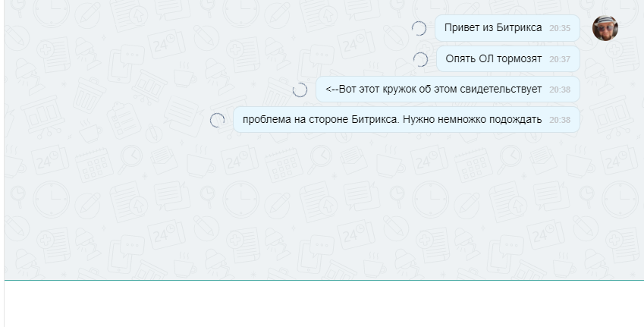Click the teal divider line above the input area
Screen dimensions: 644x327
click(x=324, y=280)
